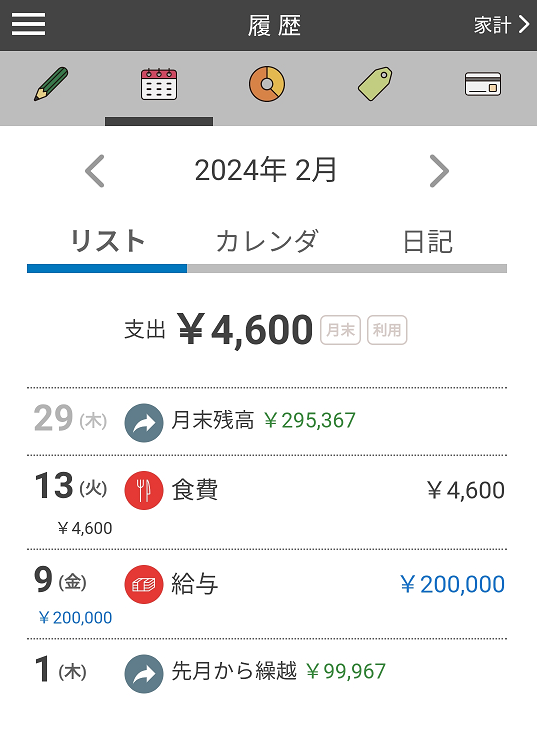The image size is (537, 735).
Task: Tap the 月末残高 arrow icon
Action: 144,423
